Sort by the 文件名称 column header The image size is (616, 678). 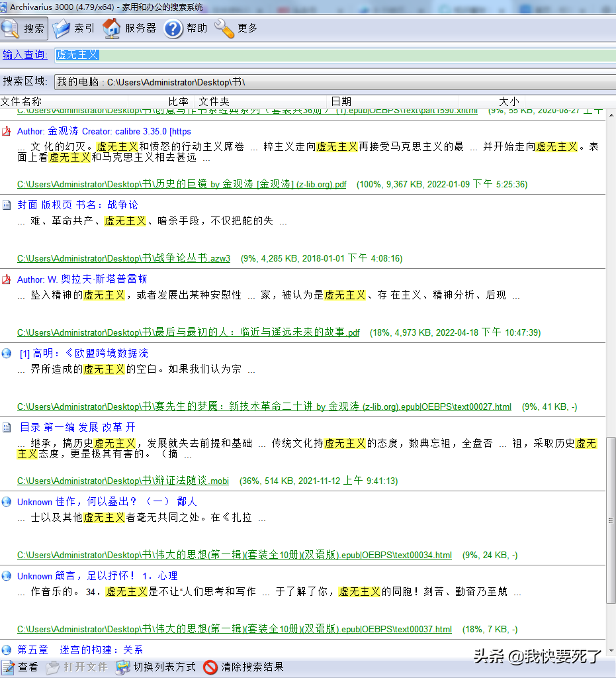64,101
